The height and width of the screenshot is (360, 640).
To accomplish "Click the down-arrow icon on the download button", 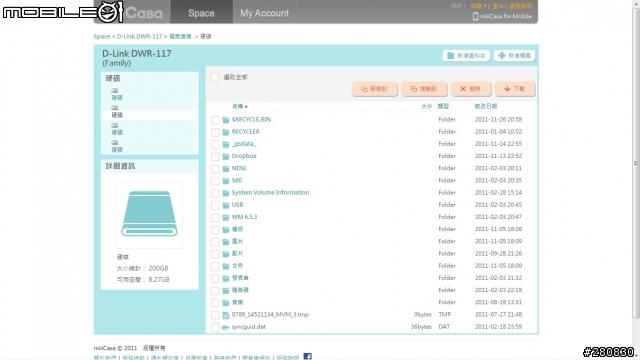I will pos(507,89).
